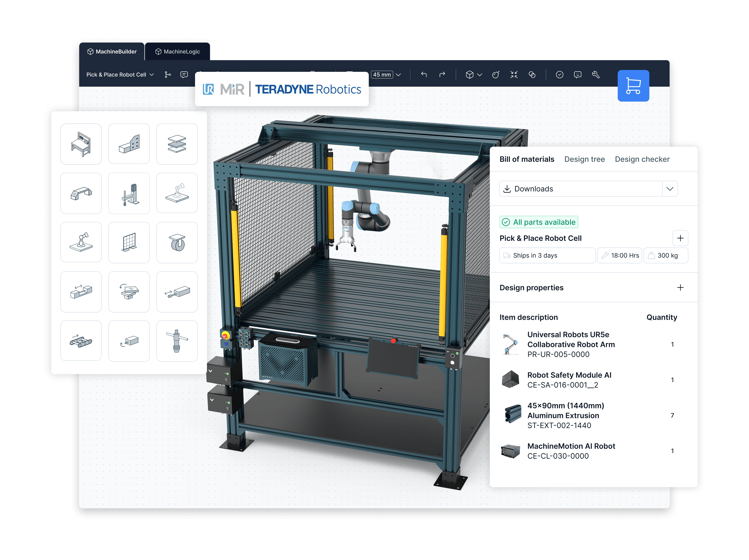Image resolution: width=749 pixels, height=560 pixels.
Task: Select the handle part icon
Action: coord(81,193)
